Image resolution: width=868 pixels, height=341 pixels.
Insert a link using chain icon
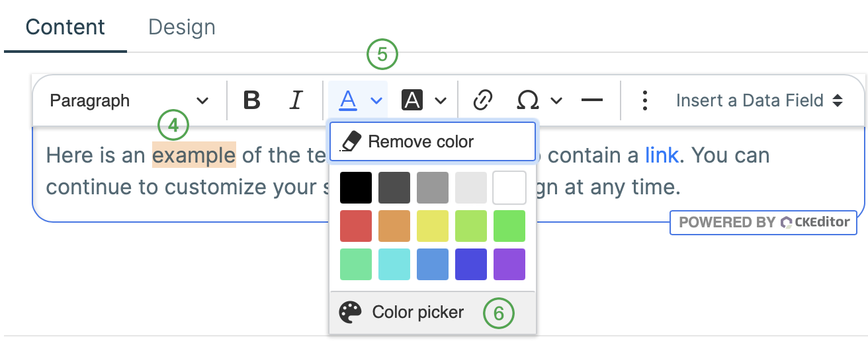(484, 100)
